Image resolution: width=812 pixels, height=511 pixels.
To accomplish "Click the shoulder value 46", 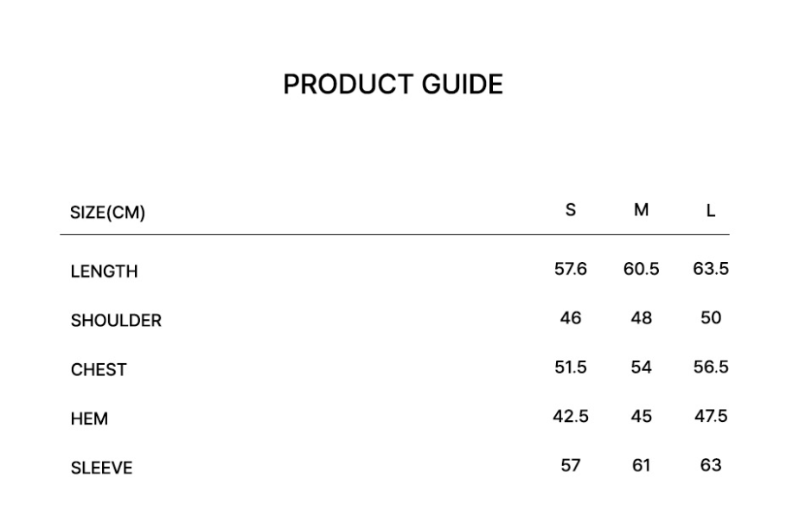I will pos(571,318).
